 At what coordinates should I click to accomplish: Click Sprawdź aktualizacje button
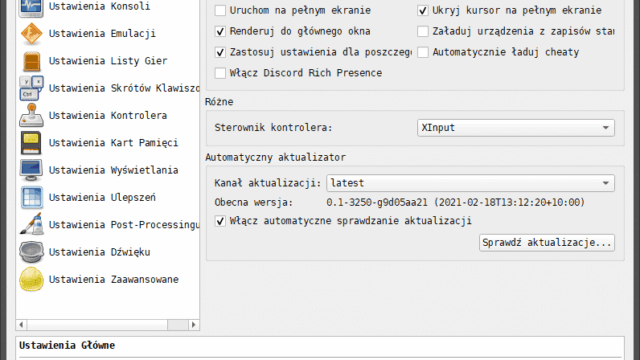pyautogui.click(x=547, y=243)
